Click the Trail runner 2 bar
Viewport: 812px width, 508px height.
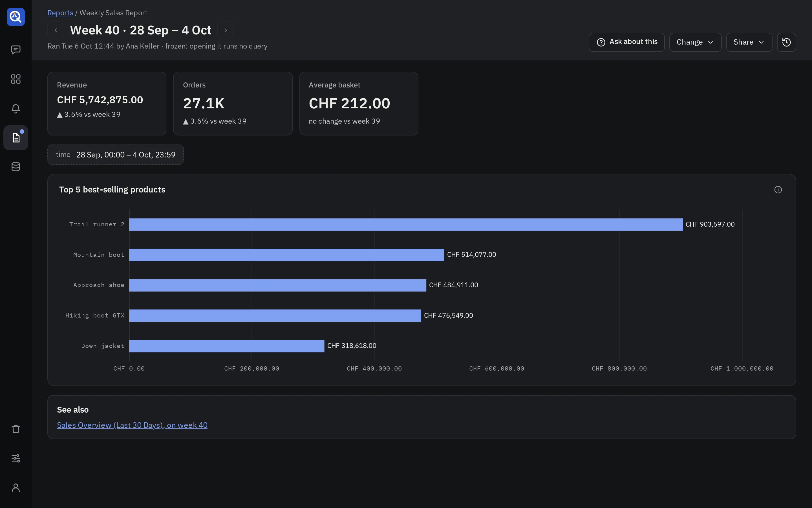[x=406, y=224]
